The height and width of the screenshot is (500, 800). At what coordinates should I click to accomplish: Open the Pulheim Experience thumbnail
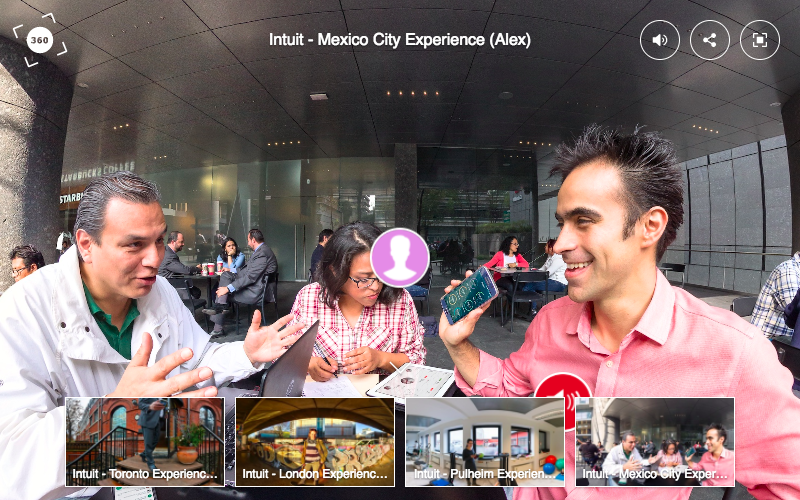(x=485, y=442)
